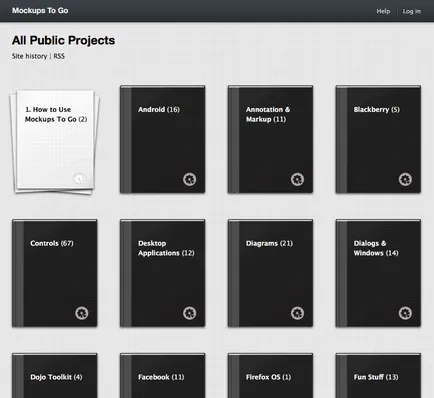Open the Site history link
This screenshot has width=434, height=398.
(29, 56)
